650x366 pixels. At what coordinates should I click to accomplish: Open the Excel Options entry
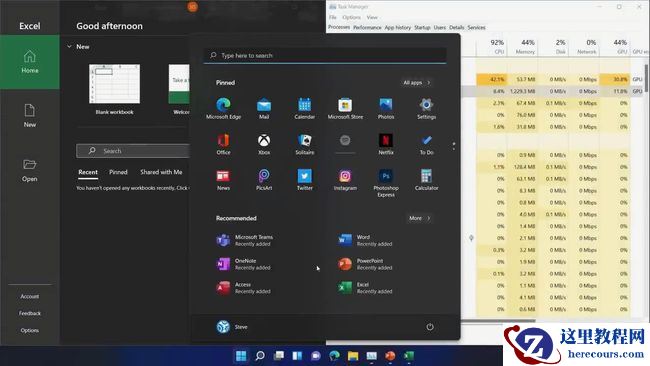point(30,330)
